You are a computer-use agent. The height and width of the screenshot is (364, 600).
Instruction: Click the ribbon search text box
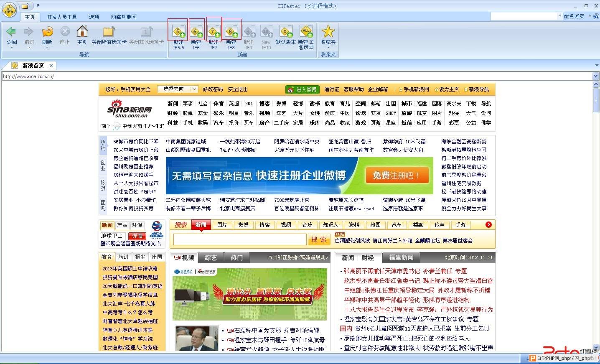point(524,16)
